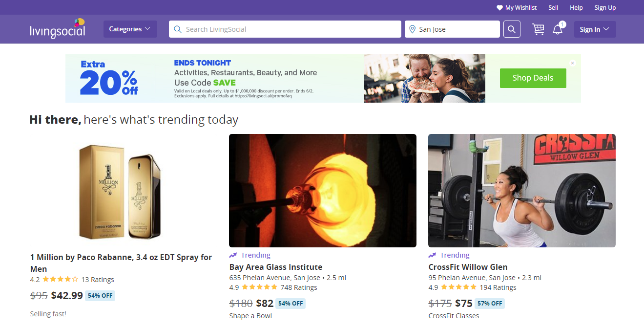Open the CrossFit Willow Glen title
This screenshot has height=329, width=644.
point(468,267)
